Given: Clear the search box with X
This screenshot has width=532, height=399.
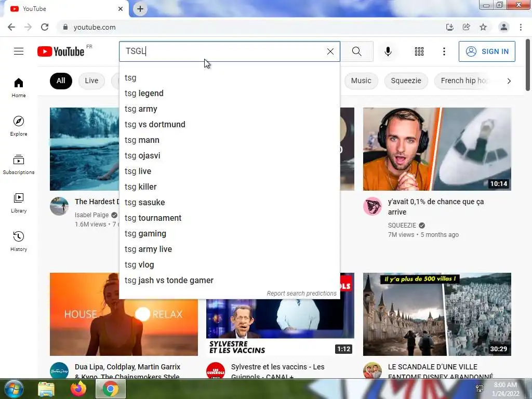Looking at the screenshot, I should [x=330, y=51].
